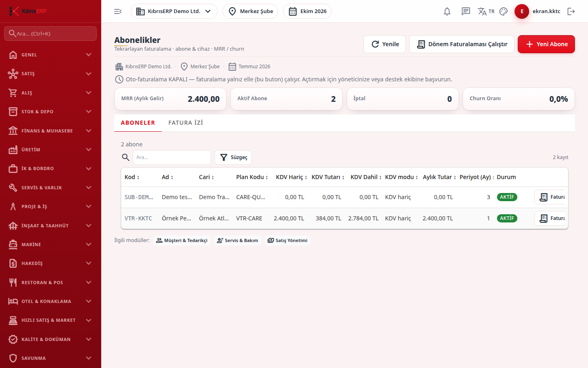Viewport: 588px width, 368px height.
Task: Open the Ekim 2026 period selector
Action: click(307, 11)
